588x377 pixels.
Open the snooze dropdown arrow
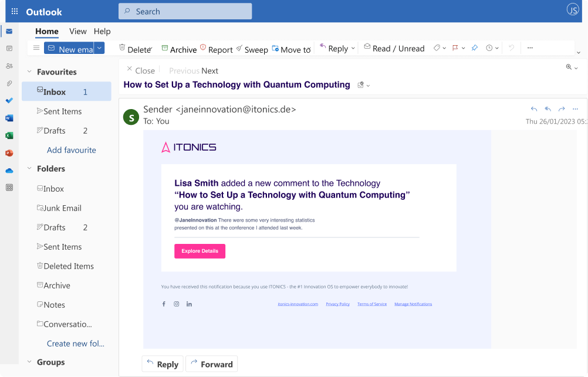click(497, 48)
